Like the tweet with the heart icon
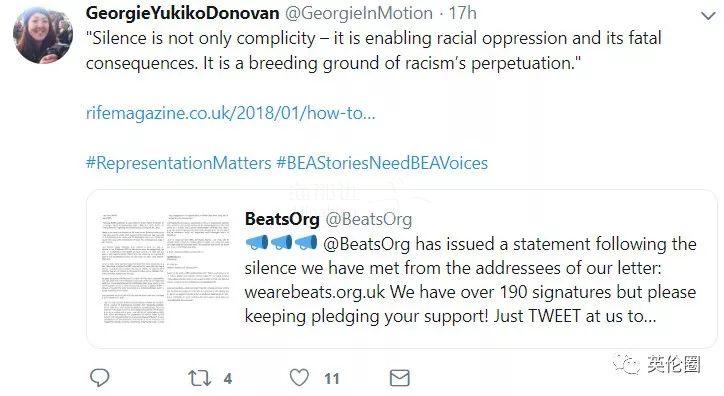 (x=299, y=378)
